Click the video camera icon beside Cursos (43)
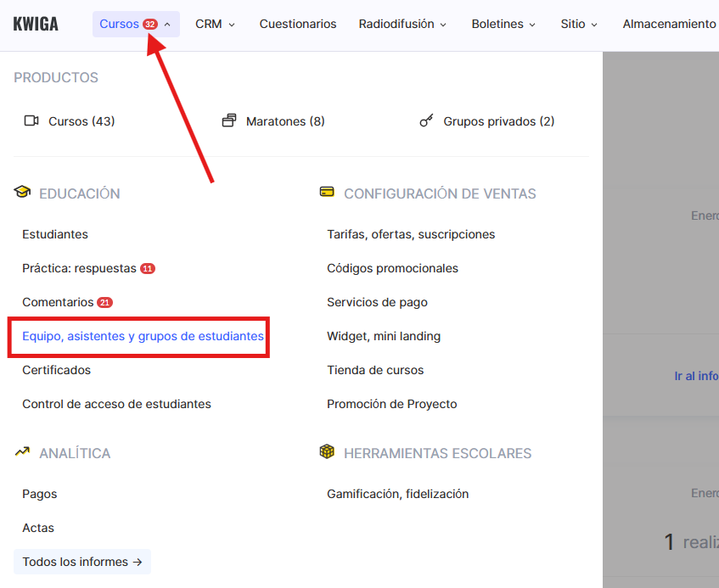719x588 pixels. (x=31, y=121)
